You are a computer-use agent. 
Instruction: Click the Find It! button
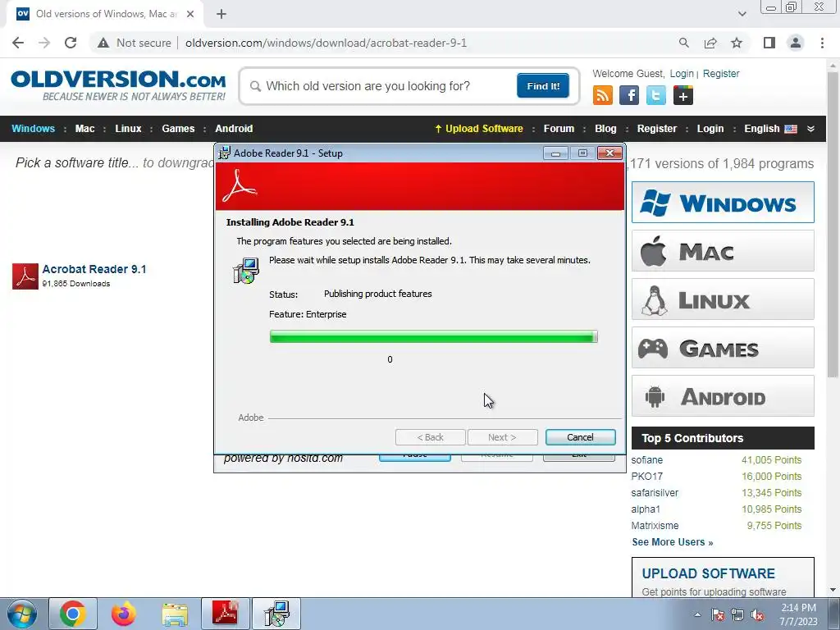(543, 85)
